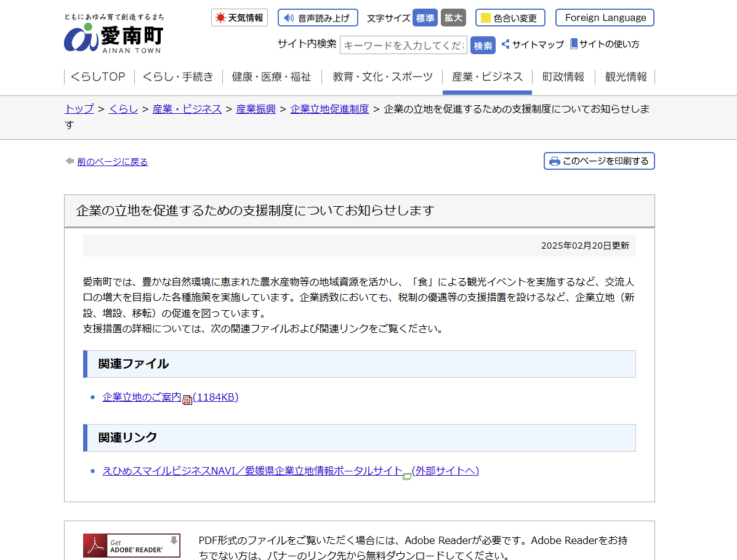Image resolution: width=737 pixels, height=560 pixels.
Task: Click the Get Adobe Reader banner
Action: point(132,545)
